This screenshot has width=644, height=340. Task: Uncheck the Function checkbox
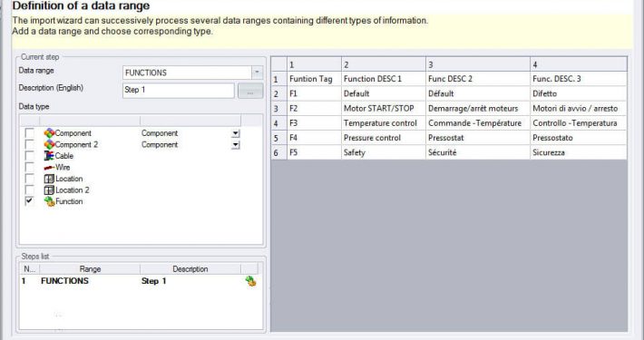coord(30,201)
